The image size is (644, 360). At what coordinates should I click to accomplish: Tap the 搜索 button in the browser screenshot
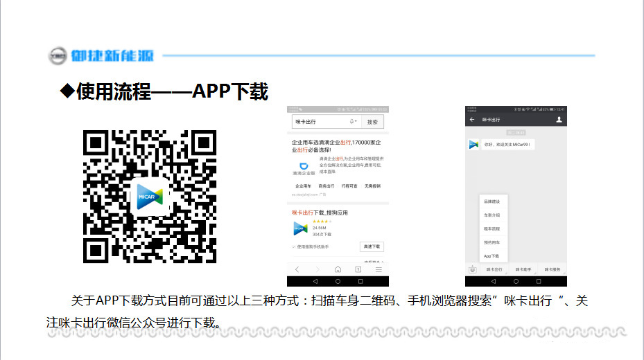point(372,122)
